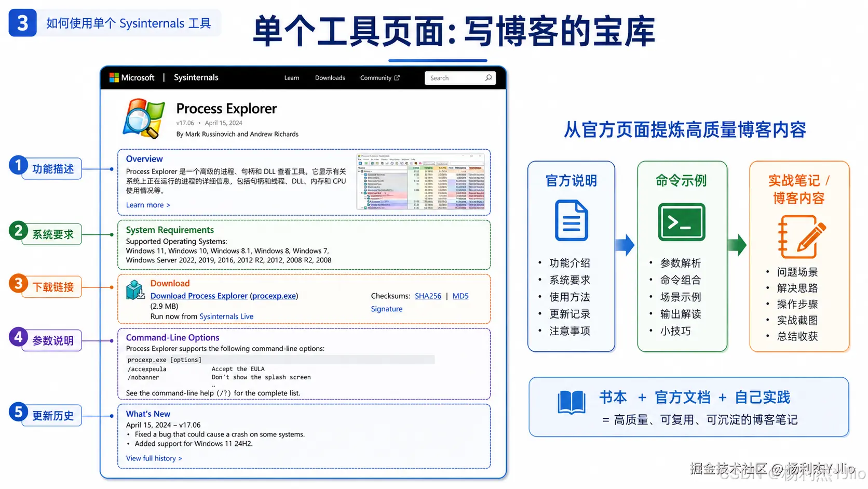Click the 命令示例 card title

tap(681, 181)
